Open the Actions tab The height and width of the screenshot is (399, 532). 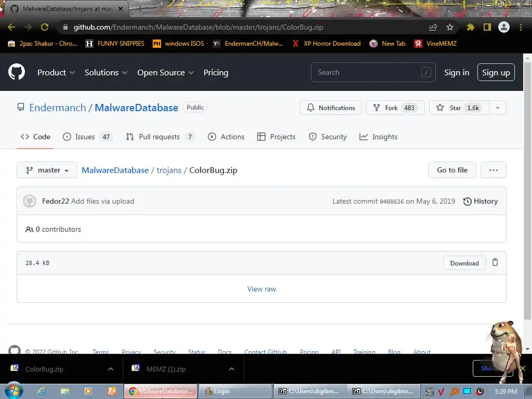(x=226, y=137)
